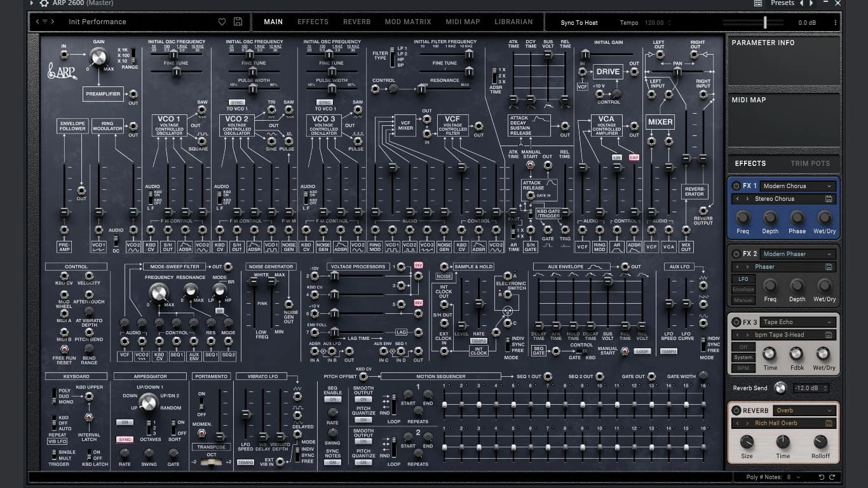Select FX 2 LFO mode button
The image size is (868, 488).
[743, 279]
